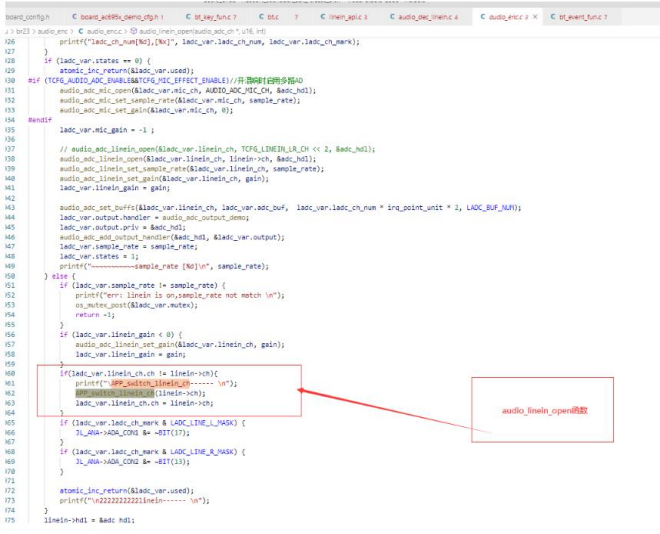Click the audio_adc_set_buffs call line
The width and height of the screenshot is (660, 534).
click(x=290, y=207)
